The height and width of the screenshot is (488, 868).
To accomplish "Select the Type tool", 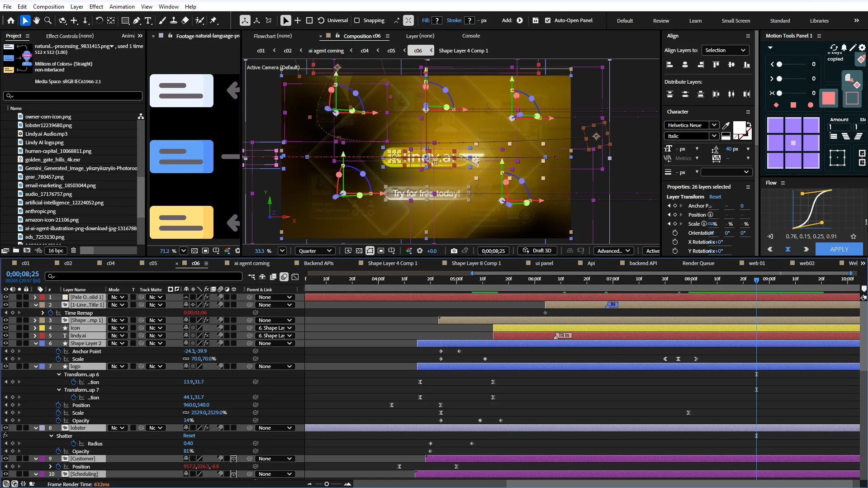I will tap(148, 20).
